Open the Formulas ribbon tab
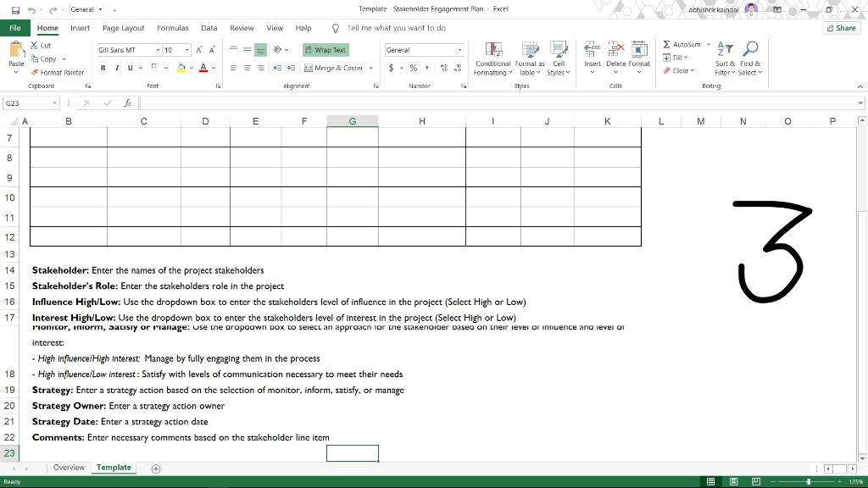Screen dimensions: 868x488 coord(172,27)
